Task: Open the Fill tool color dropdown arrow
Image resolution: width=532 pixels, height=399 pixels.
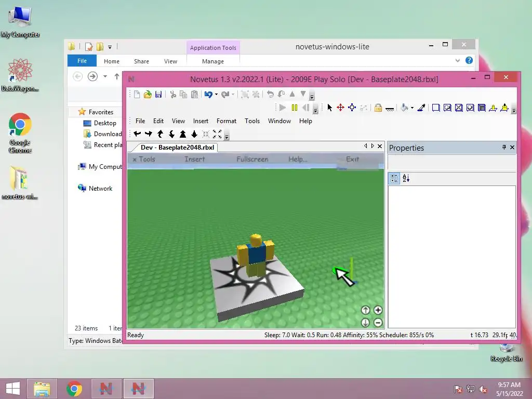Action: click(x=412, y=108)
